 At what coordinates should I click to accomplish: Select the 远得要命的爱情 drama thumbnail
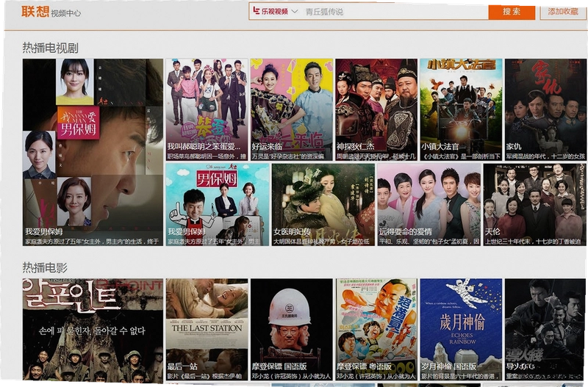pos(429,205)
